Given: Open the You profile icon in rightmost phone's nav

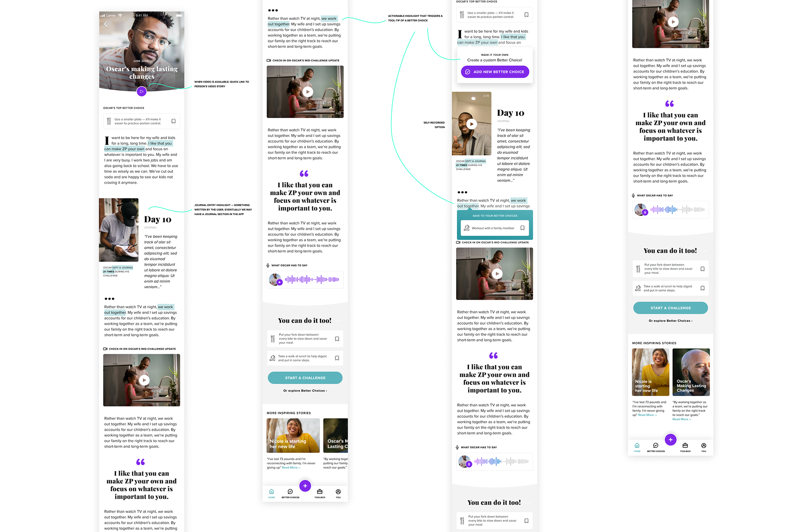Looking at the screenshot, I should pyautogui.click(x=704, y=446).
